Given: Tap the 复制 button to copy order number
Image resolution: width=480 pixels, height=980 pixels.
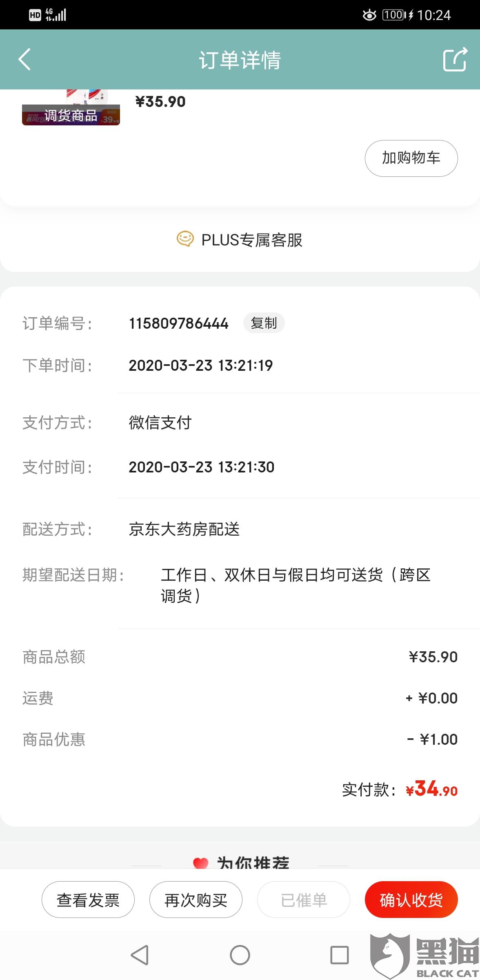Looking at the screenshot, I should (264, 323).
